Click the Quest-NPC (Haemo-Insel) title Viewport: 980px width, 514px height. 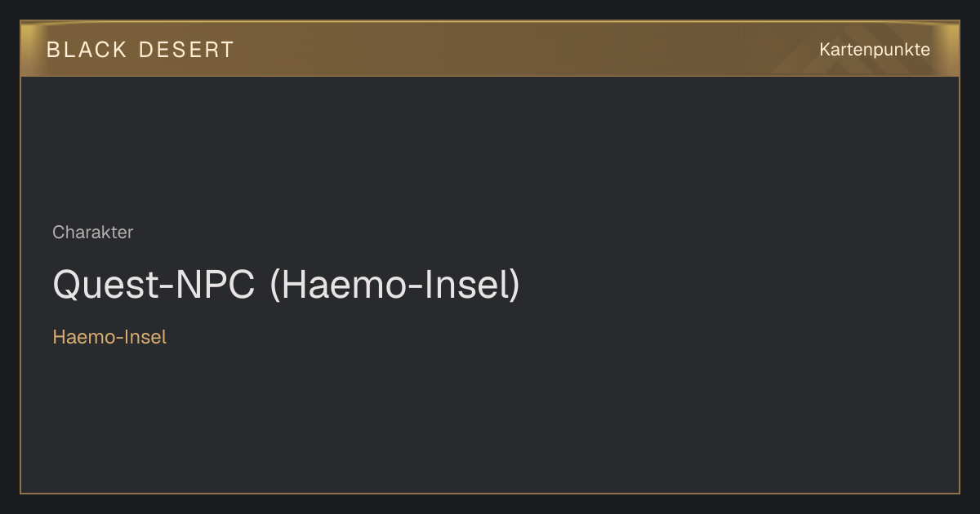286,286
